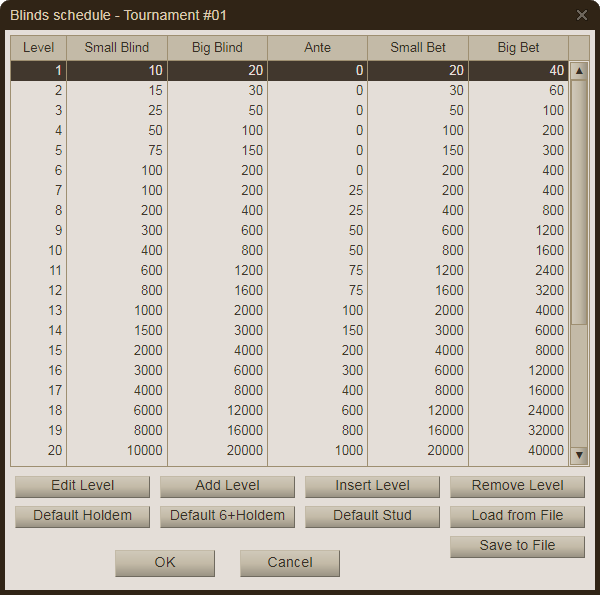
Task: Click the vertical scrollbar thumb
Action: (579, 200)
